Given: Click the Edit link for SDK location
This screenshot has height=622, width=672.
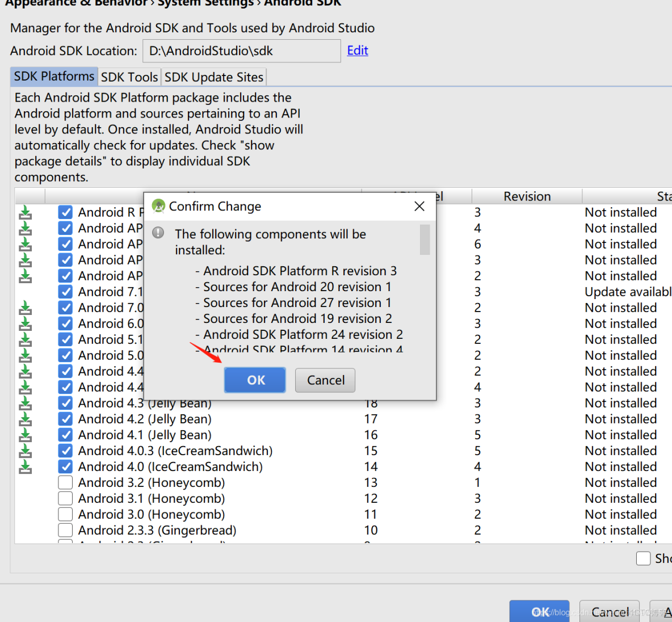Looking at the screenshot, I should (x=358, y=50).
